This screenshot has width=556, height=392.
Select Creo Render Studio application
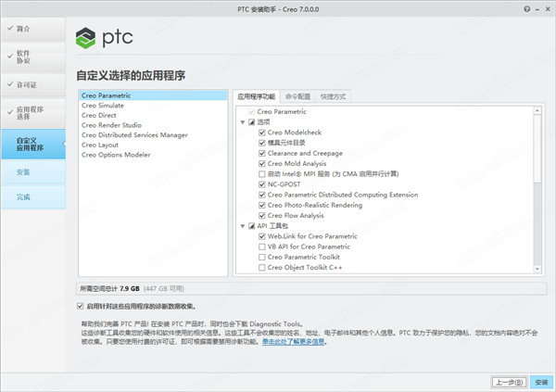pyautogui.click(x=153, y=125)
